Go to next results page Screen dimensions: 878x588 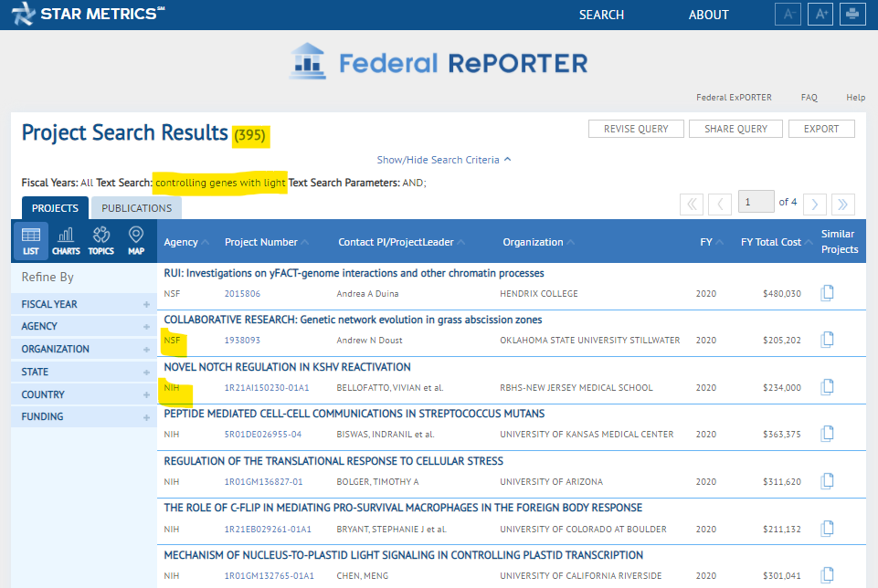[814, 204]
